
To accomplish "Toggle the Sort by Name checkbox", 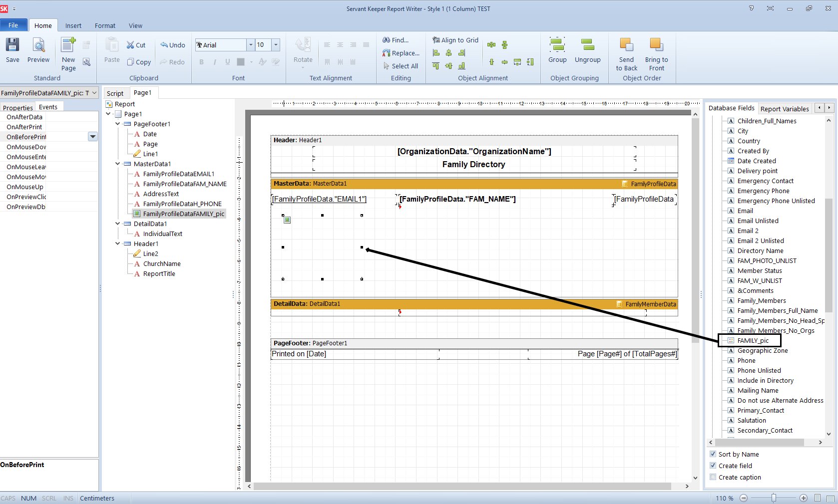I will pos(713,454).
